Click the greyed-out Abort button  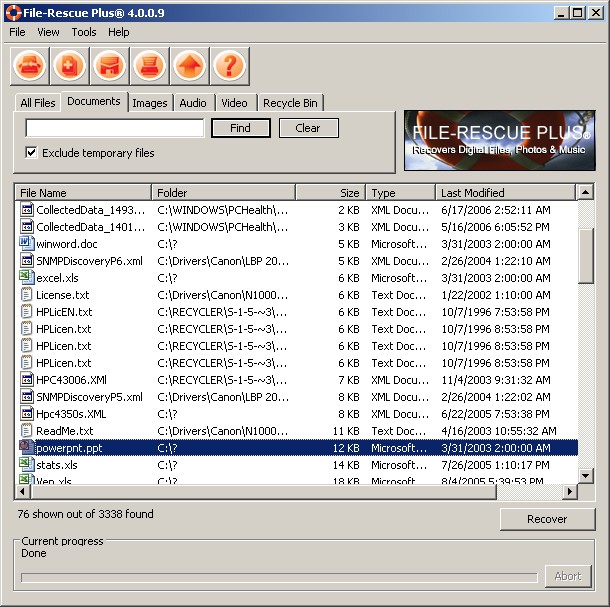568,576
